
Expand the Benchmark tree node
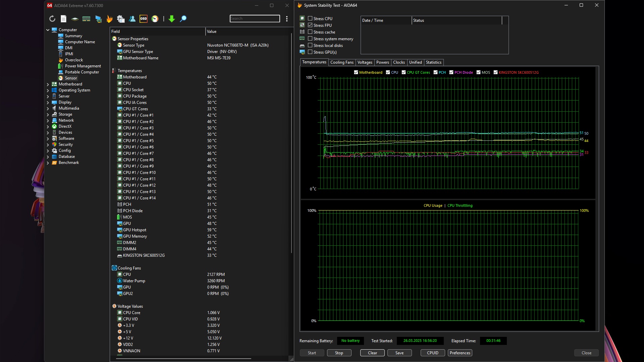pos(48,163)
